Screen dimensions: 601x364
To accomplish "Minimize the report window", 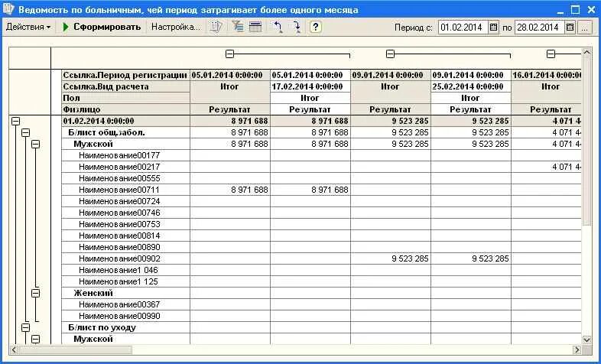I will [x=560, y=9].
